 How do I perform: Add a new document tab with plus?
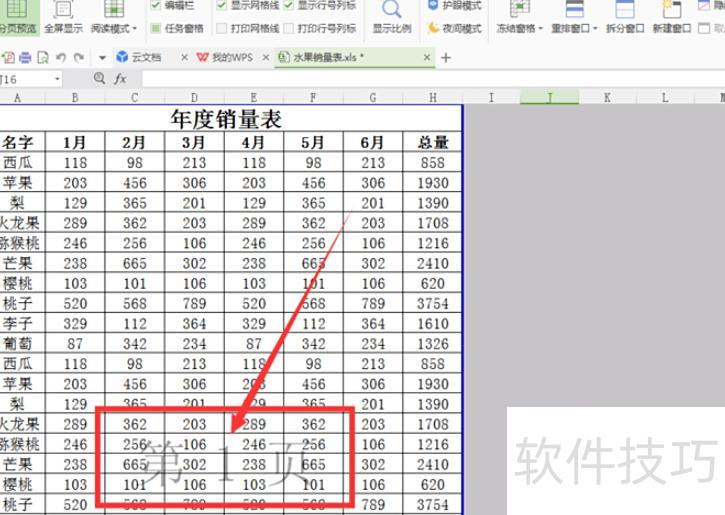pos(446,58)
